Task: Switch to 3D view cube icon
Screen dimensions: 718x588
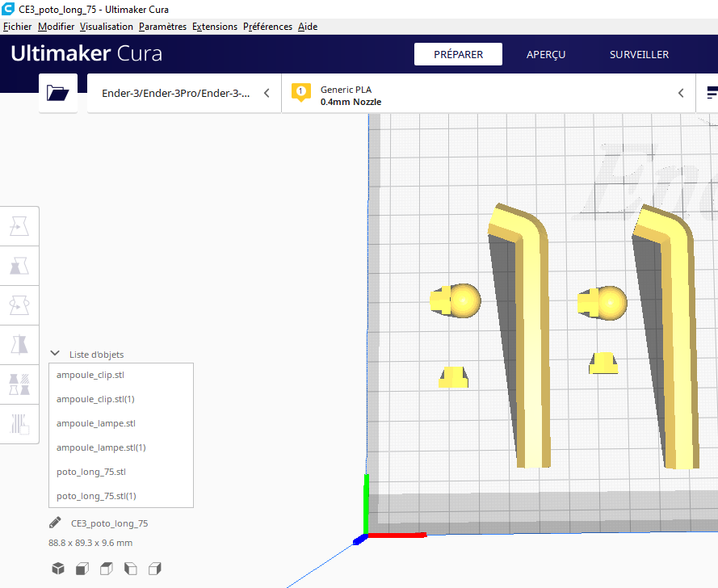Action: pyautogui.click(x=58, y=569)
